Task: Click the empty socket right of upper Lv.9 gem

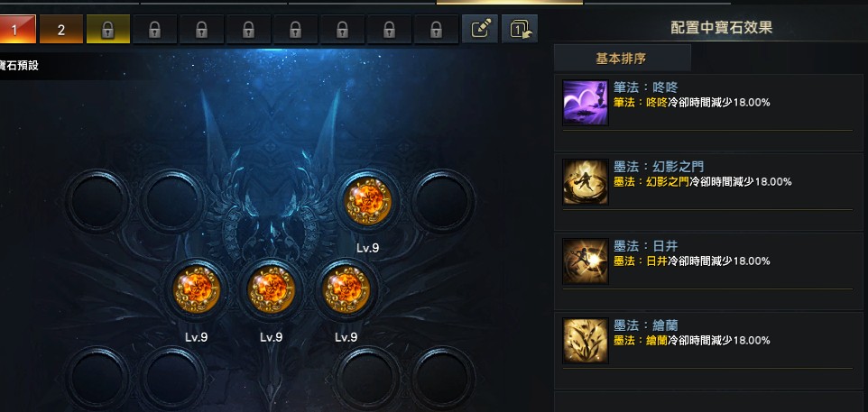Action: click(x=442, y=201)
